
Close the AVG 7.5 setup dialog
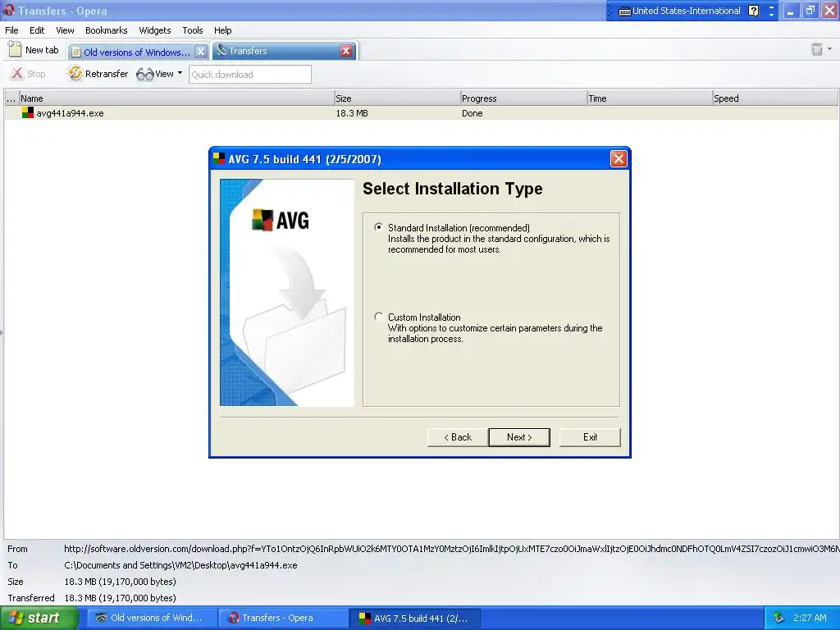(x=619, y=158)
